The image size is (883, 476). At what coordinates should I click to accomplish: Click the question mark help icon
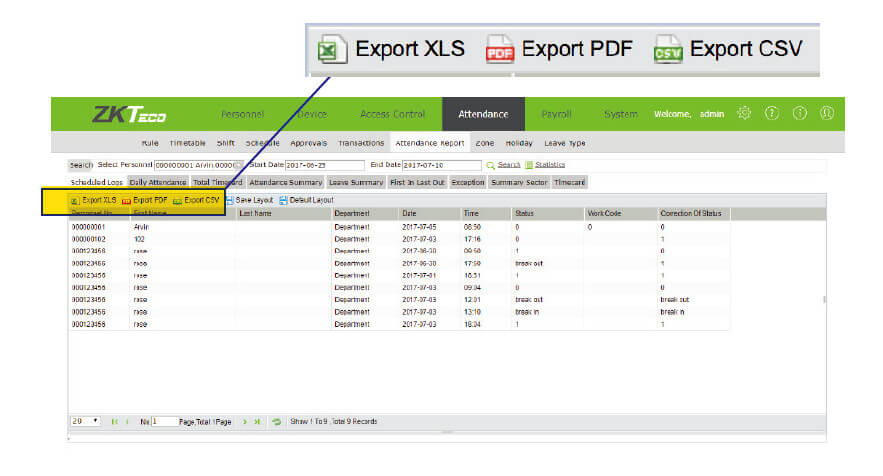771,114
